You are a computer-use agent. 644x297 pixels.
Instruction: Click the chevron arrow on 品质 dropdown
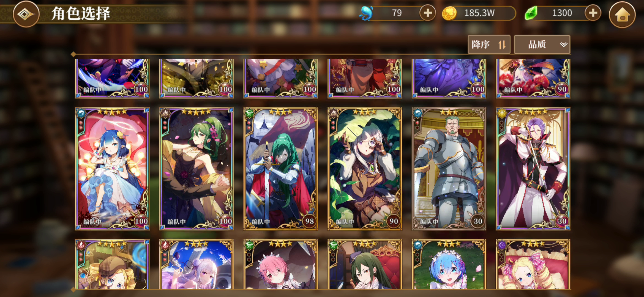coord(563,45)
